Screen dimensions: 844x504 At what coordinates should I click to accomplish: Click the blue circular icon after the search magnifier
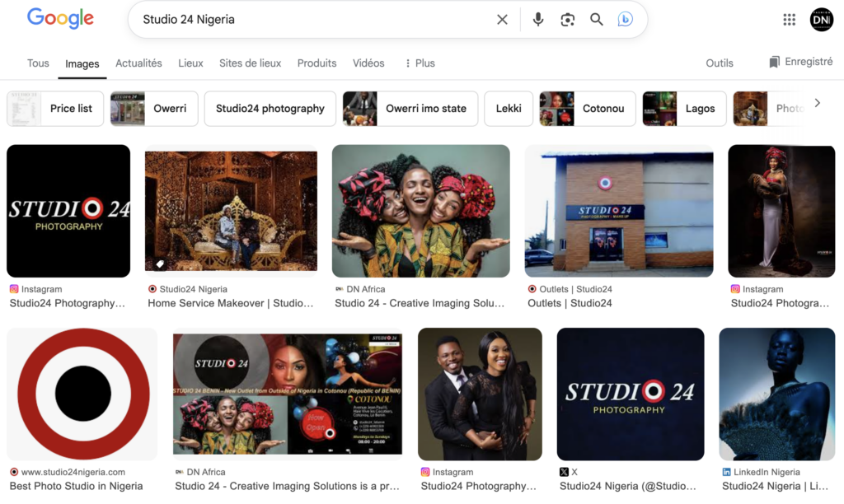(625, 20)
